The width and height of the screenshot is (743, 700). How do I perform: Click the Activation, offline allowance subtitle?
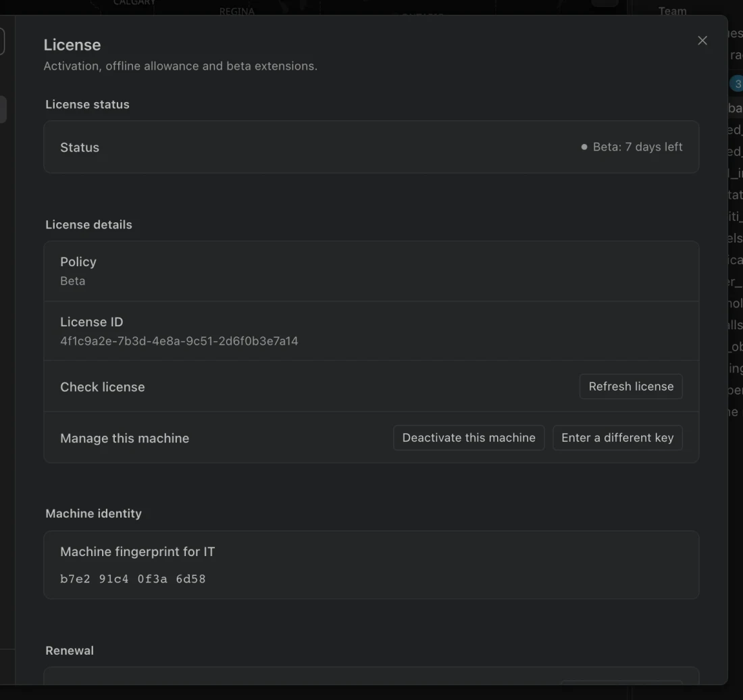tap(180, 66)
